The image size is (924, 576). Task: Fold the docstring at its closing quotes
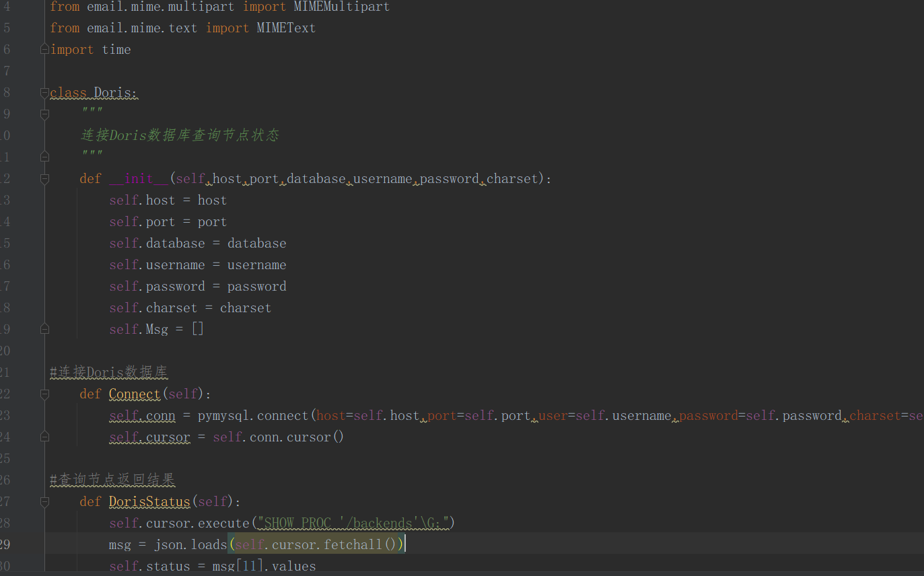pyautogui.click(x=44, y=157)
